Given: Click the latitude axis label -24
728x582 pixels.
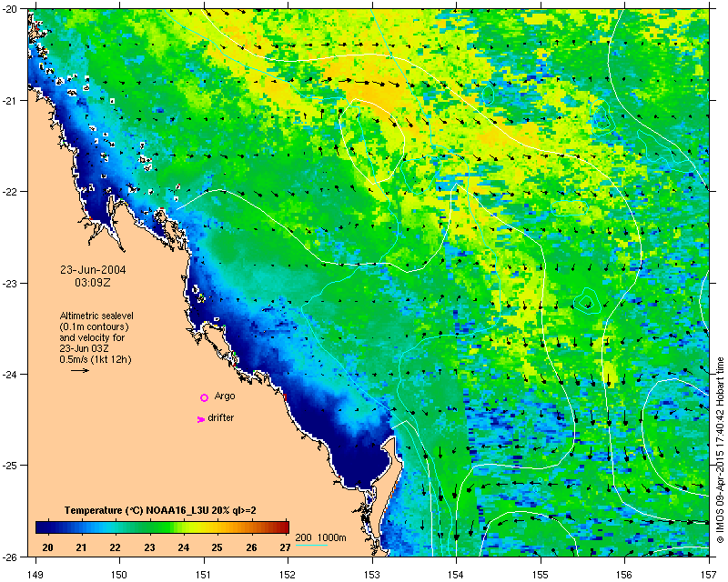Looking at the screenshot, I should 10,374.
